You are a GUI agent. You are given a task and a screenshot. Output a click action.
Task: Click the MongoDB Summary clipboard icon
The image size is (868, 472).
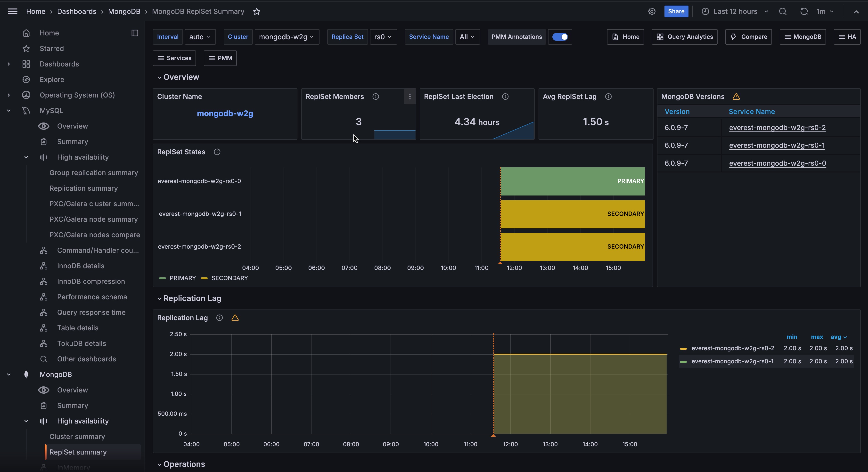[x=43, y=405]
